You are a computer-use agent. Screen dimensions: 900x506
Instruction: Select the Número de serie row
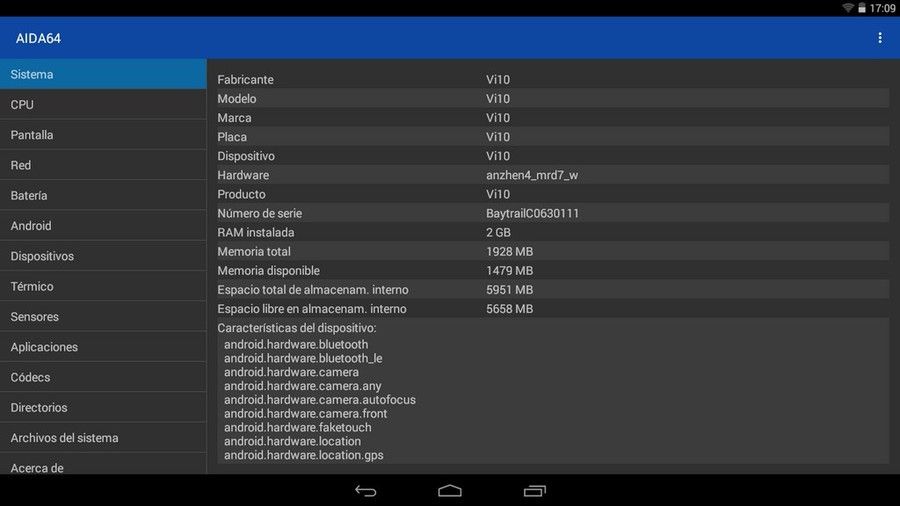[553, 213]
